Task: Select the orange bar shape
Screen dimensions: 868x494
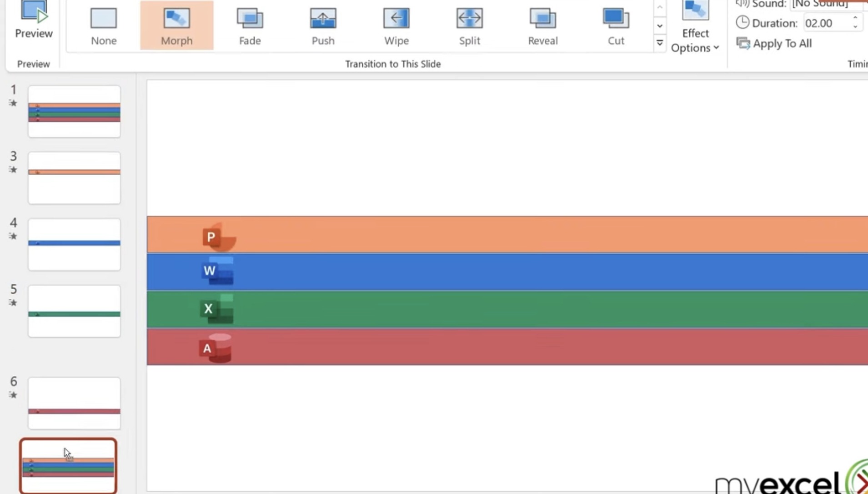Action: click(507, 234)
